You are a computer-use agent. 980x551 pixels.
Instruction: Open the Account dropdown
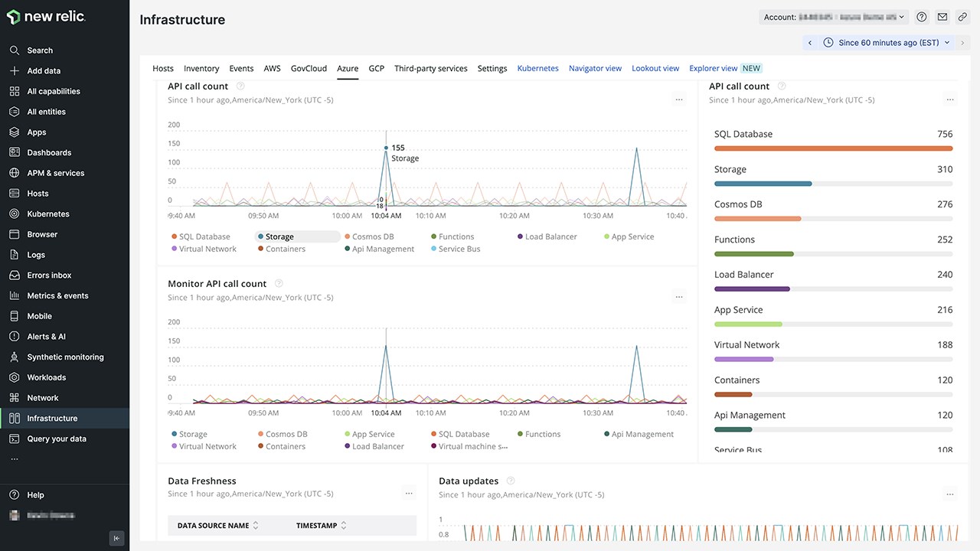(834, 17)
